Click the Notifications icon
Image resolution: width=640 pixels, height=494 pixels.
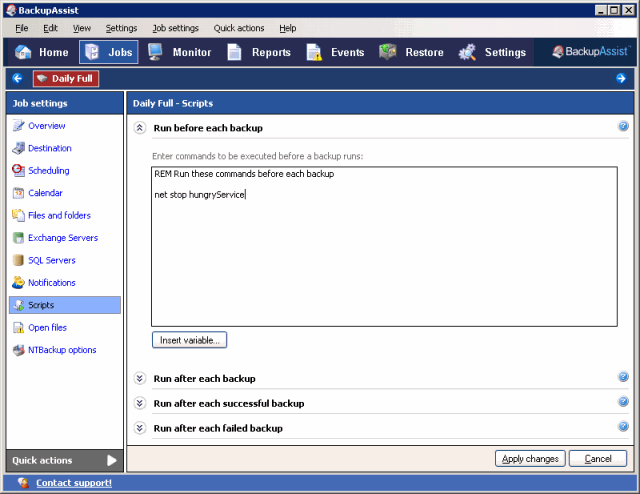[18, 283]
